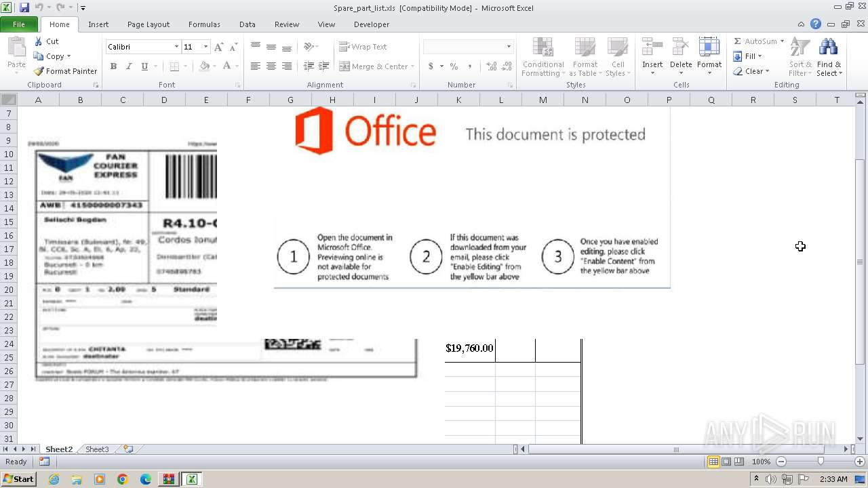
Task: Select column header K
Action: (x=458, y=100)
